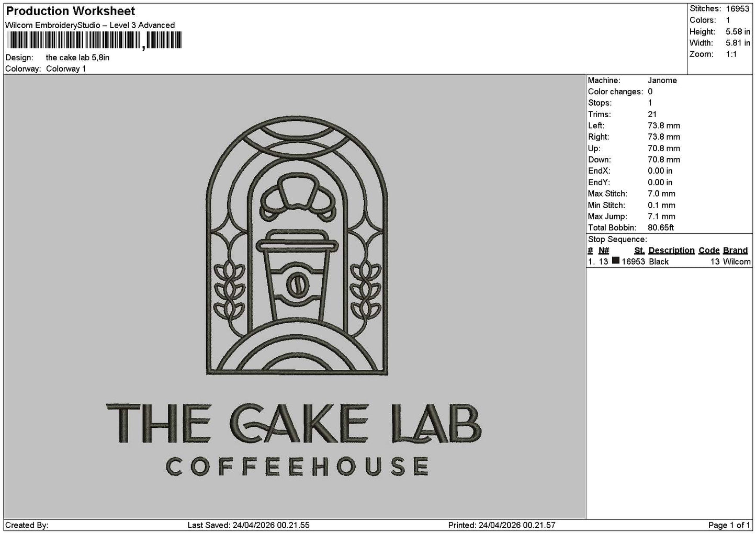Click the Width value 5.81 in
Screen dimensions: 756x534
tap(738, 43)
